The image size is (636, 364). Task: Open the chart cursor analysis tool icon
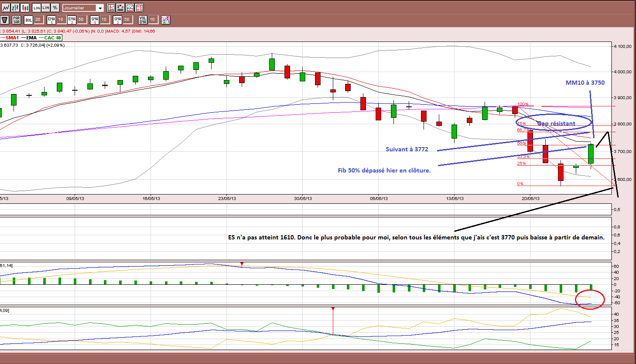point(111,8)
